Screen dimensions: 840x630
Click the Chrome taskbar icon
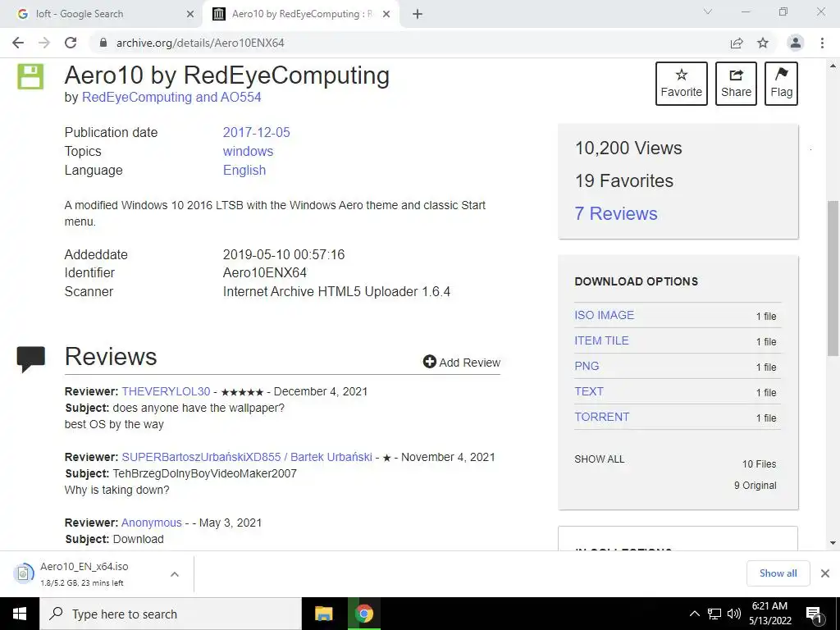tap(363, 614)
